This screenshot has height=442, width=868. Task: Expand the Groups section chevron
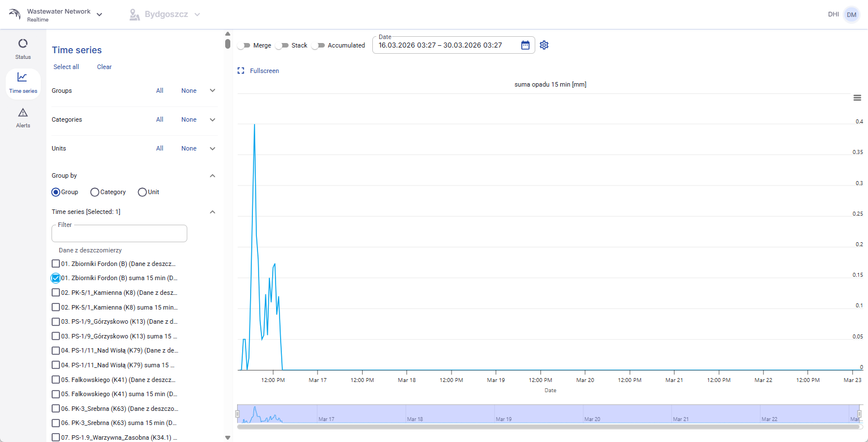tap(213, 91)
